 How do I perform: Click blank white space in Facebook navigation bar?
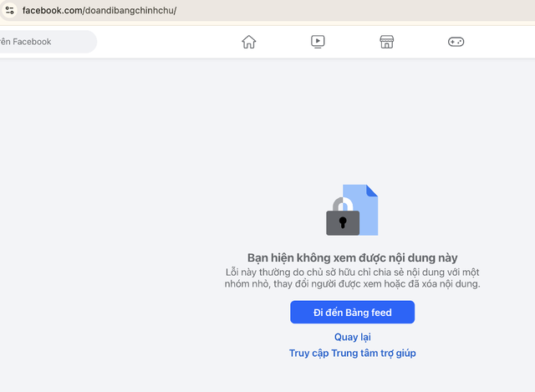[x=167, y=42]
